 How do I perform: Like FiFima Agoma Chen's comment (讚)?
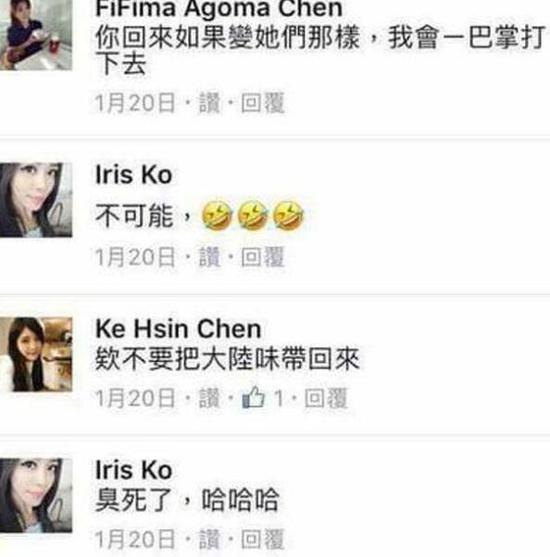point(209,103)
